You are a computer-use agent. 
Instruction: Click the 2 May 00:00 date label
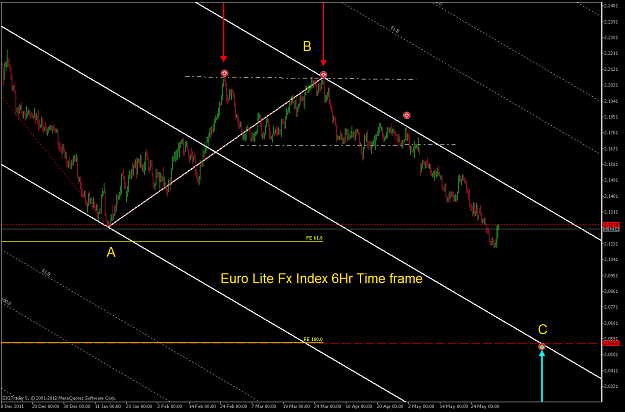421,406
